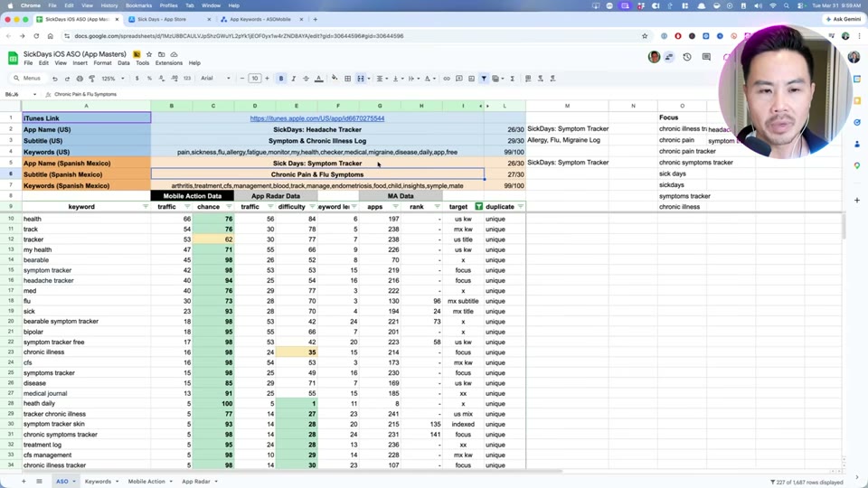Switch to Sick Days - App Store tab
The width and height of the screenshot is (868, 488).
162,19
